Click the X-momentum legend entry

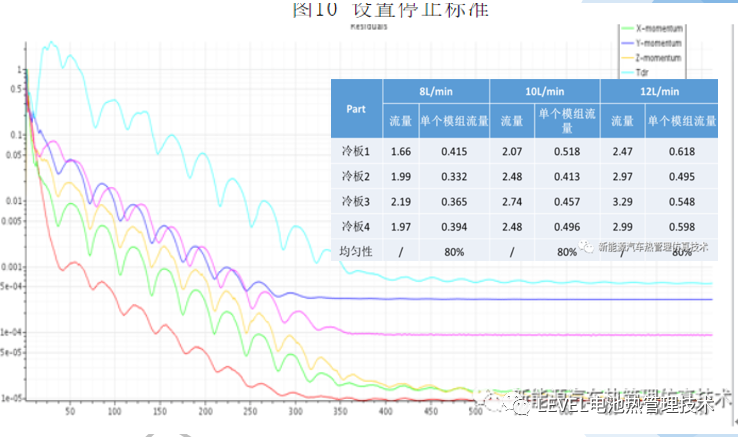coord(652,29)
